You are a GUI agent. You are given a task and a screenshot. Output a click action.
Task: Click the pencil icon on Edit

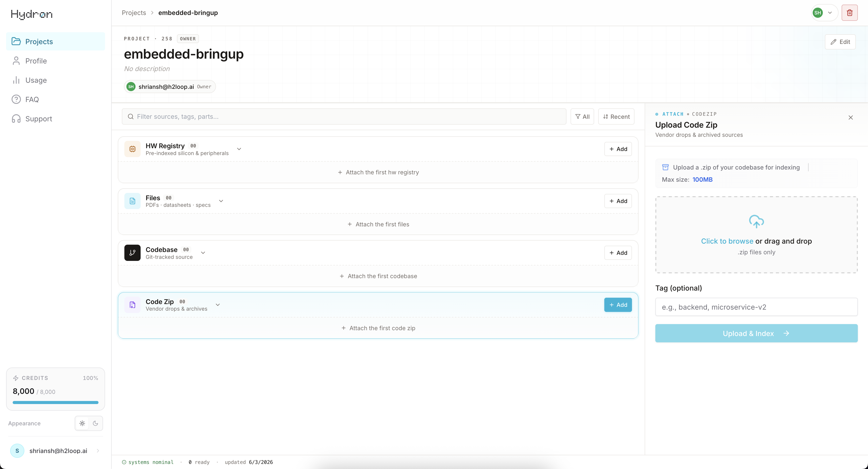[x=833, y=42]
